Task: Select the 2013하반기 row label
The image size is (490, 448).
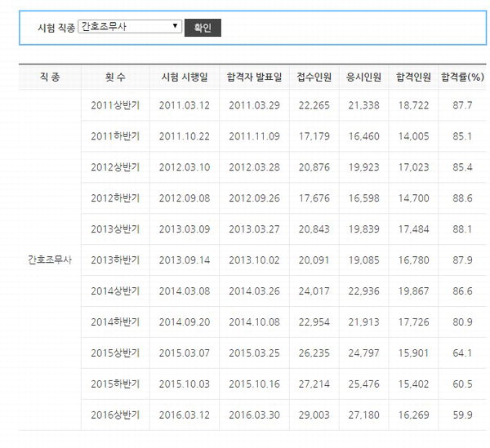Action: (115, 260)
